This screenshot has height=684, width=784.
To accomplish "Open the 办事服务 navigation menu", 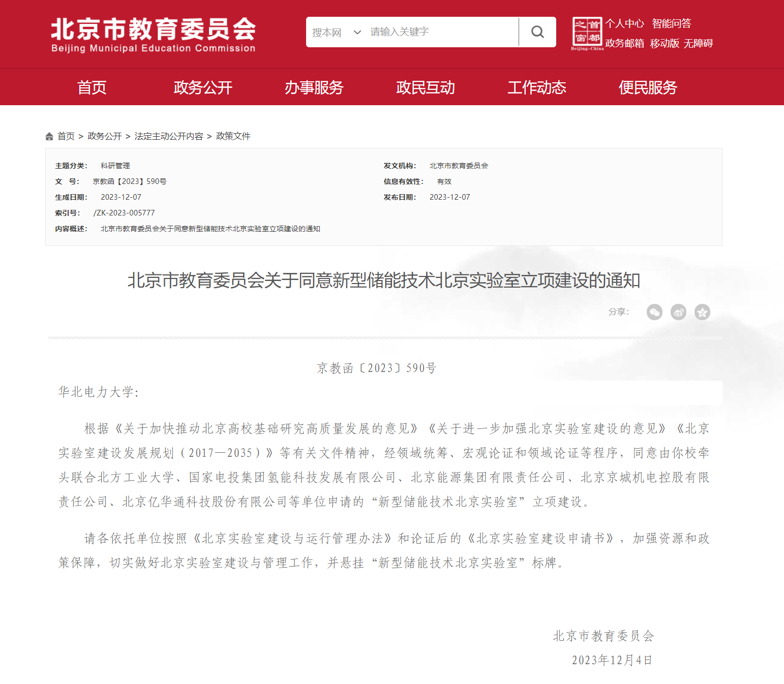I will coord(314,87).
